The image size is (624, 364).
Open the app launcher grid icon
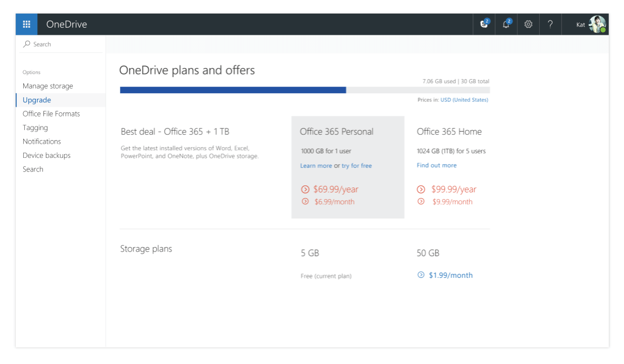(x=26, y=24)
